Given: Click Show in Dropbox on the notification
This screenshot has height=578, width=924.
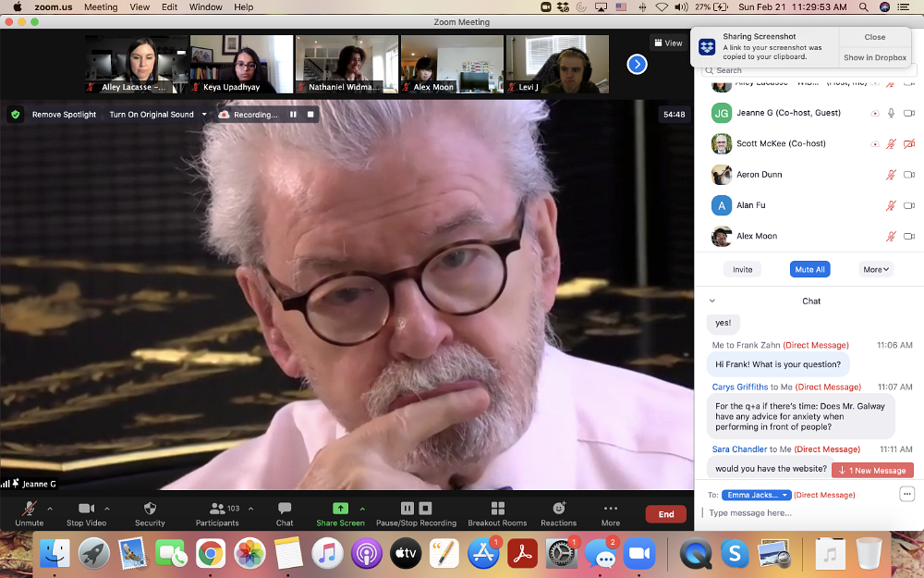Looking at the screenshot, I should pos(874,57).
